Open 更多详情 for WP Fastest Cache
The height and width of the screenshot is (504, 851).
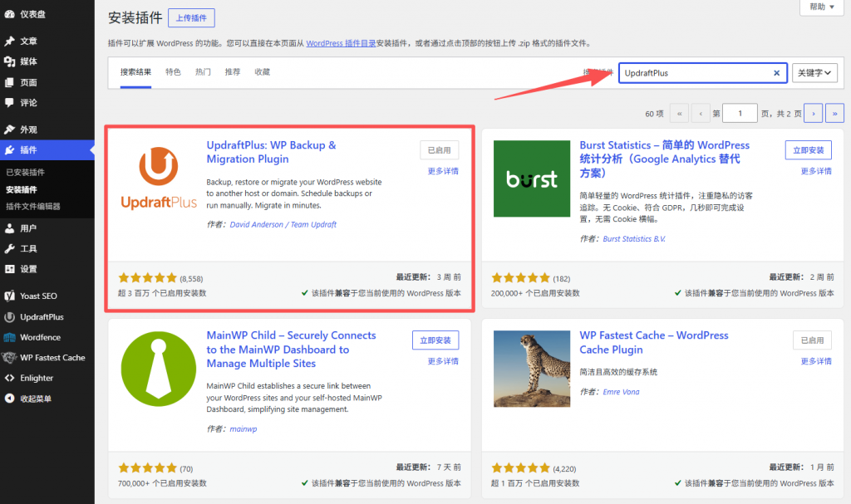[x=816, y=361]
